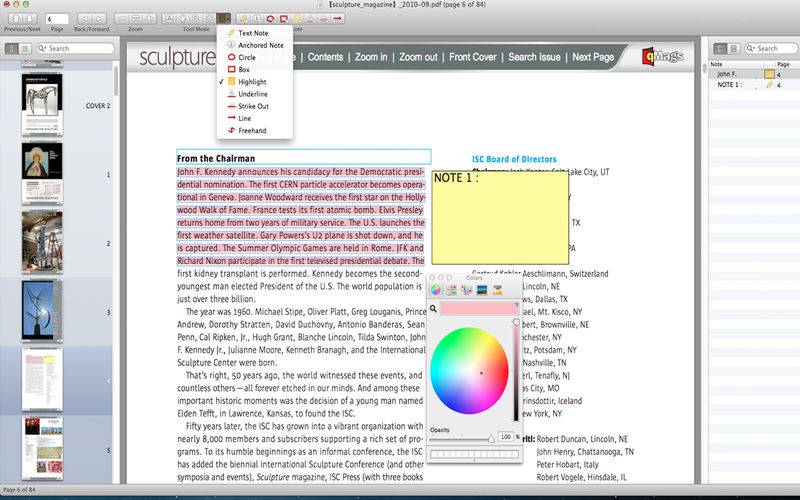The width and height of the screenshot is (800, 500).
Task: Select the Text tool mode
Action: (x=169, y=19)
